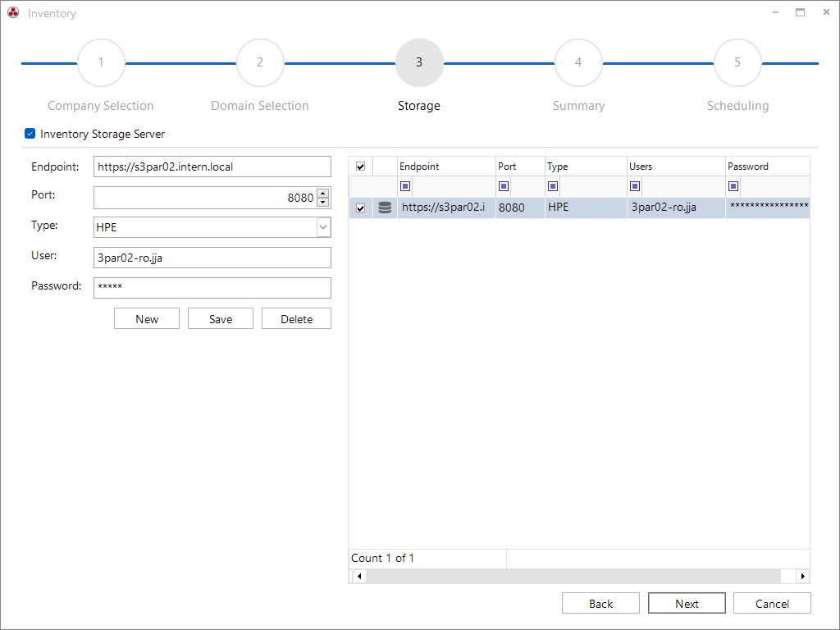Click the storage database icon in the table row
Viewport: 840px width, 630px height.
pyautogui.click(x=385, y=208)
